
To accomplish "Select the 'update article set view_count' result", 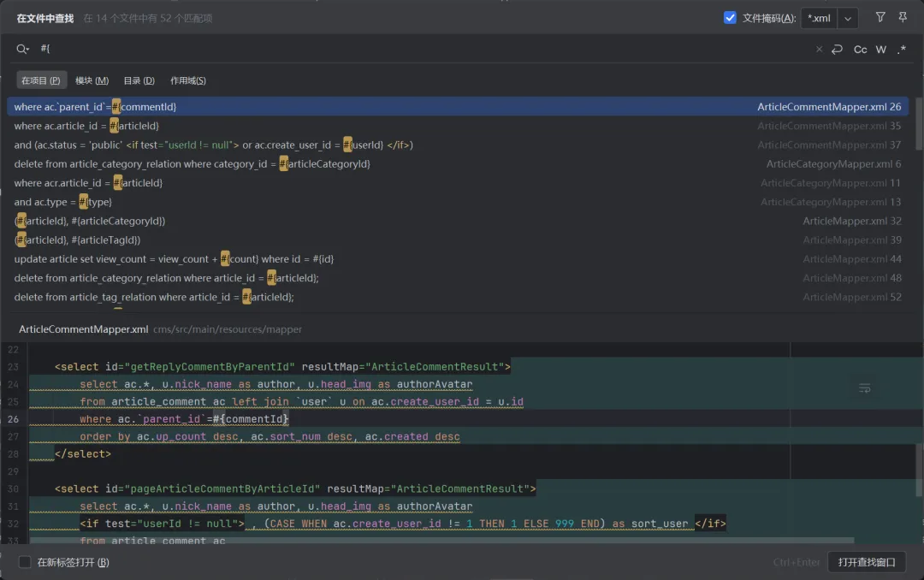I will (x=458, y=258).
